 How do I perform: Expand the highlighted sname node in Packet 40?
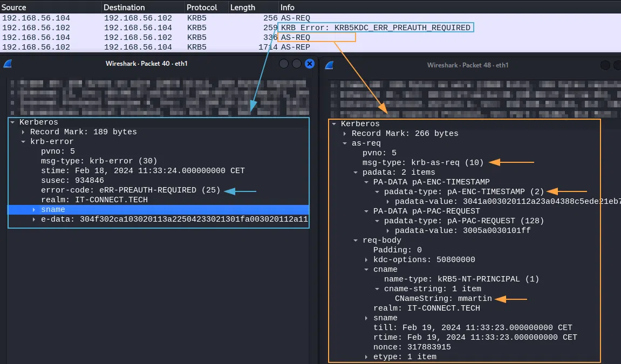[34, 210]
